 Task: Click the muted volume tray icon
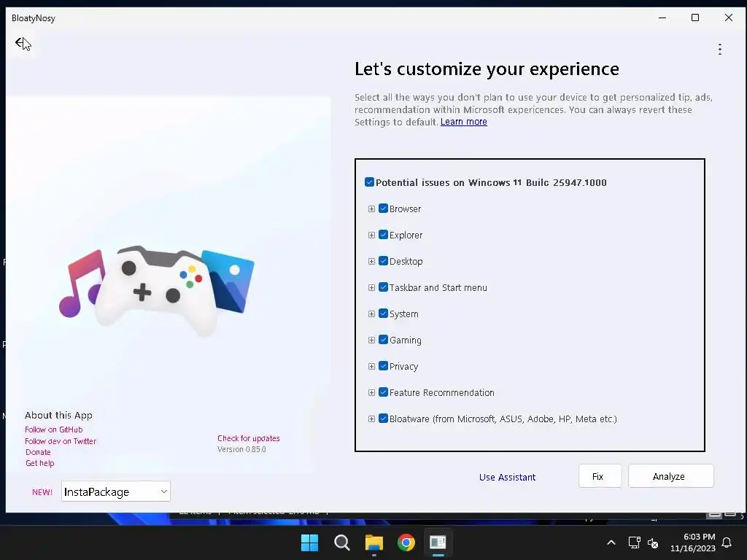pyautogui.click(x=653, y=542)
